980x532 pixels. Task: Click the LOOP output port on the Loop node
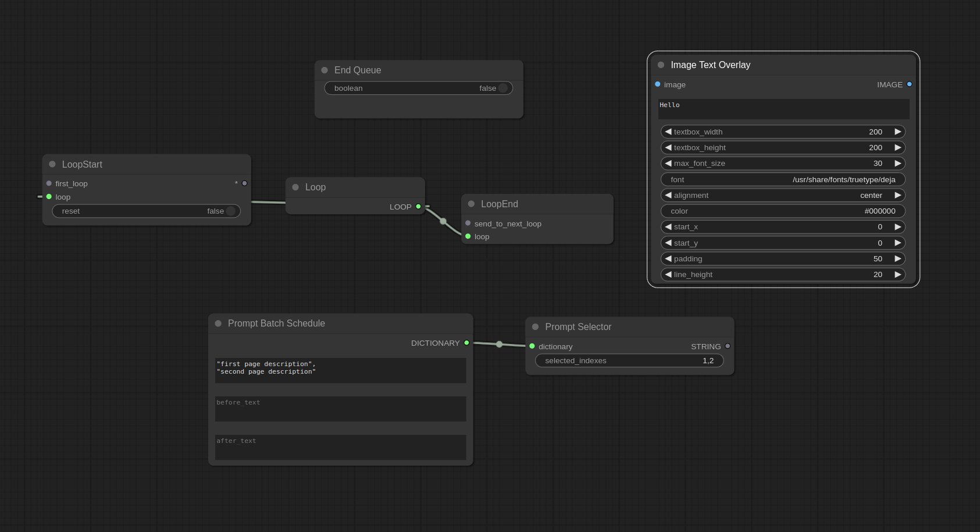click(x=418, y=207)
